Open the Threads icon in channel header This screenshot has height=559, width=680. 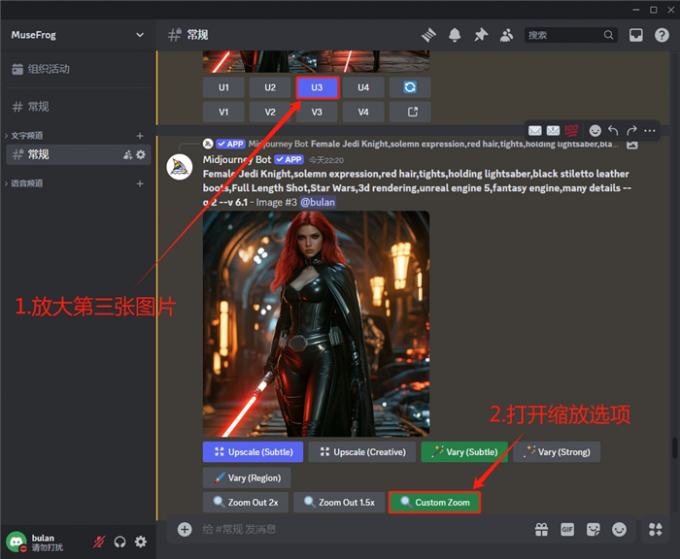(428, 35)
